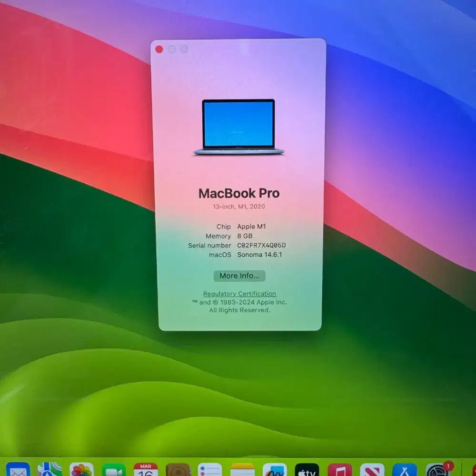Select the serial number C02FR7X4Q05D text
The image size is (476, 476).
pos(260,245)
